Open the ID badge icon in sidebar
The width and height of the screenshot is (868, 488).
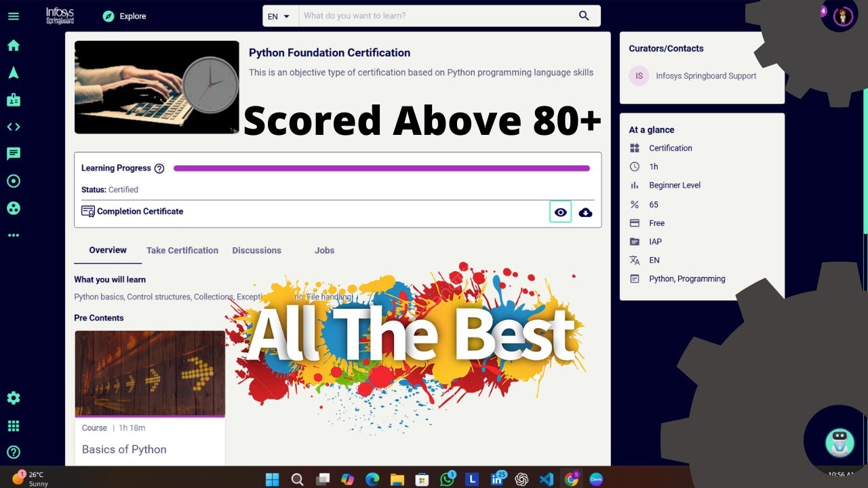point(13,100)
